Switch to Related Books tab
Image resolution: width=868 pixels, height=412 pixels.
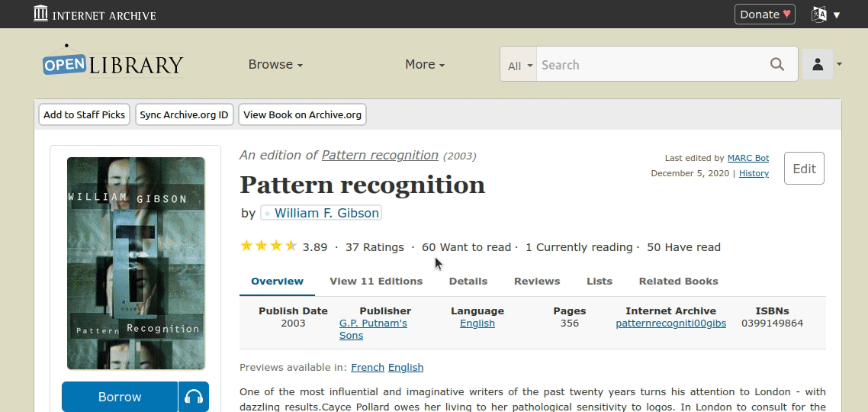(x=679, y=282)
